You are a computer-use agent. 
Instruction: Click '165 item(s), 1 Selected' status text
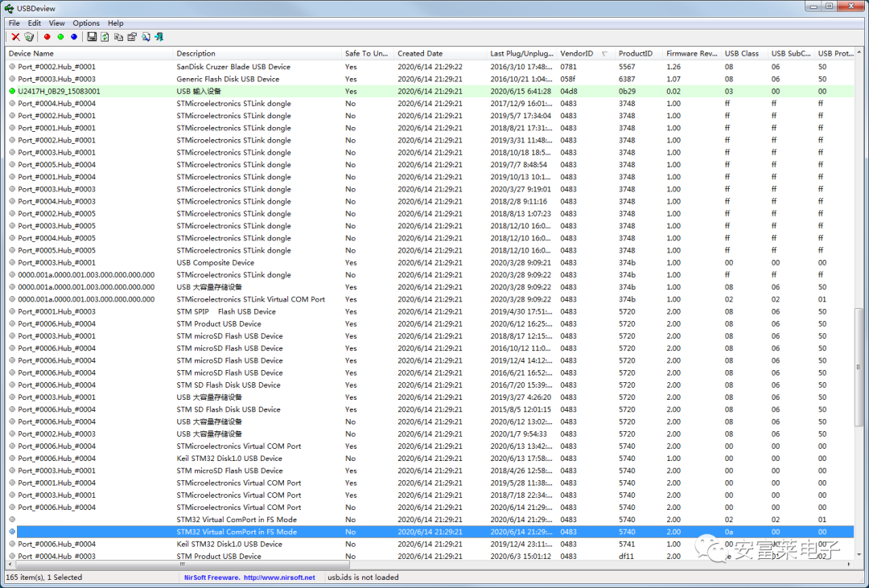(x=44, y=578)
